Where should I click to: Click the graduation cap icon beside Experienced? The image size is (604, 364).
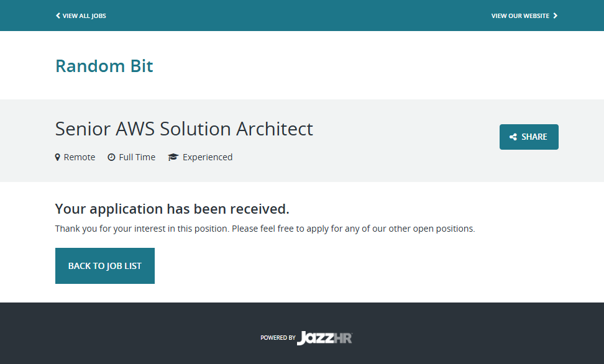(x=173, y=157)
